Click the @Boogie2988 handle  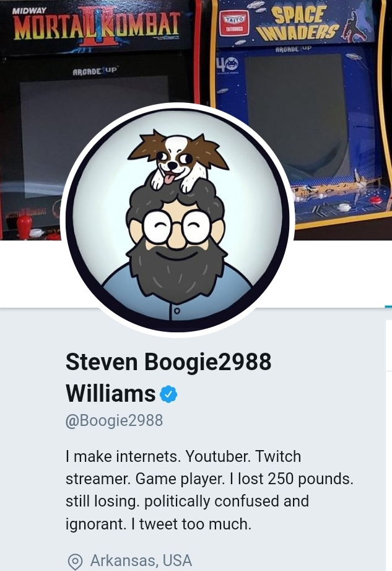pos(114,420)
